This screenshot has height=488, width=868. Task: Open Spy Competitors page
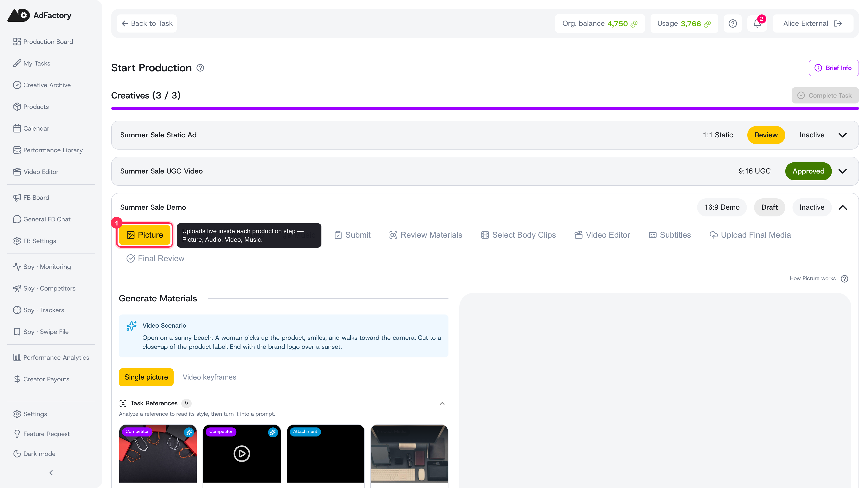pyautogui.click(x=44, y=288)
